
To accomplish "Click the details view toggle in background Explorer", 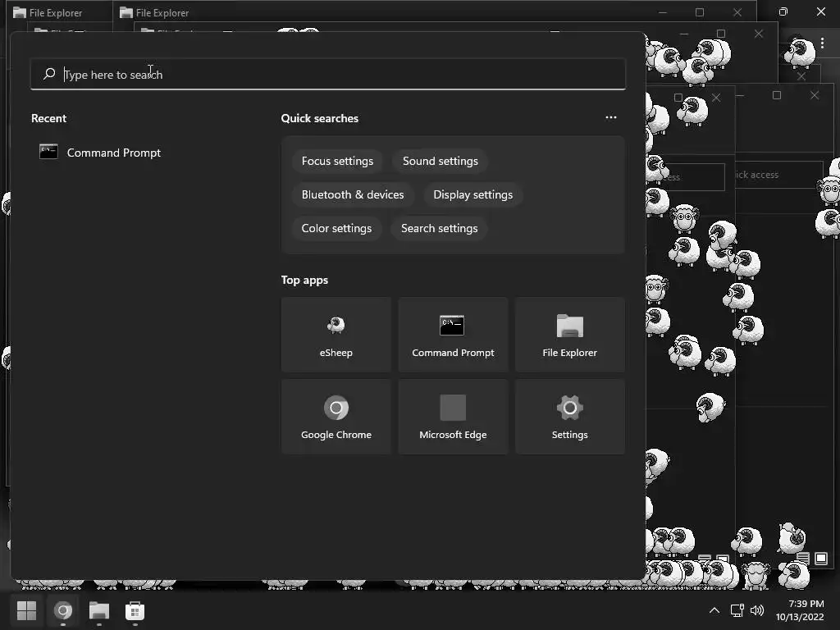I will 802,559.
